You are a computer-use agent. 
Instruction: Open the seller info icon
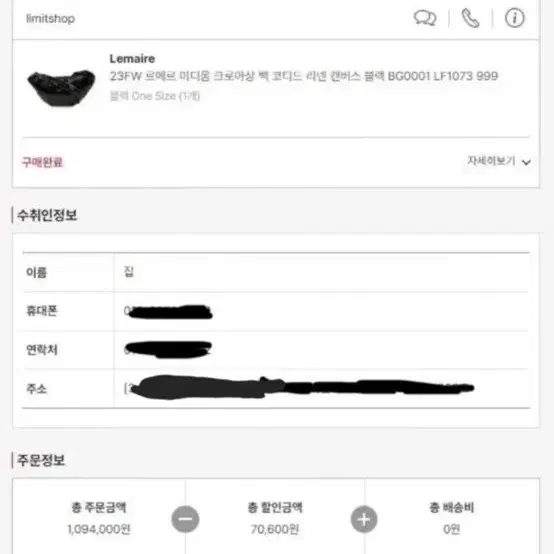[514, 18]
